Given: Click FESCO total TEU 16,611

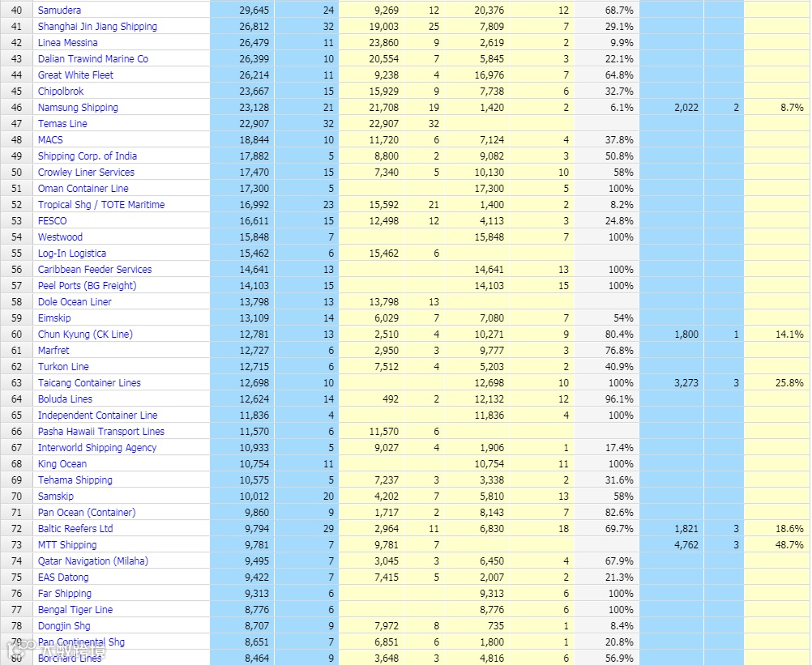Looking at the screenshot, I should point(254,221).
